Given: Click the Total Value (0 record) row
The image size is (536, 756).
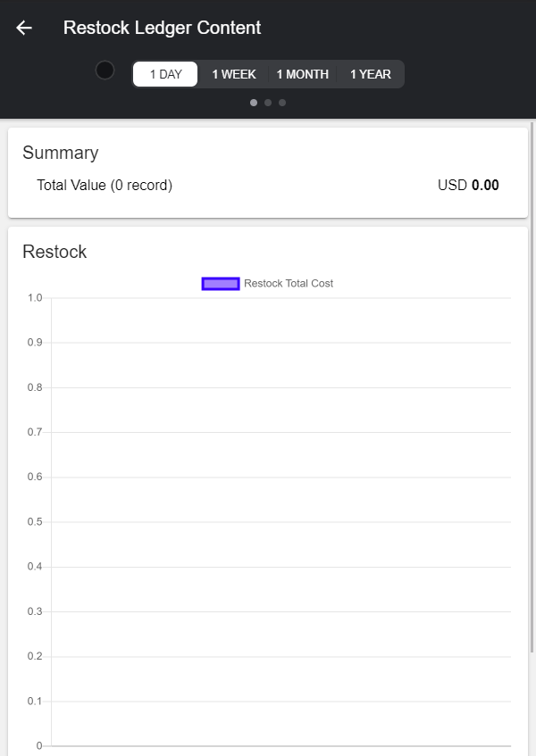Looking at the screenshot, I should pyautogui.click(x=105, y=186).
